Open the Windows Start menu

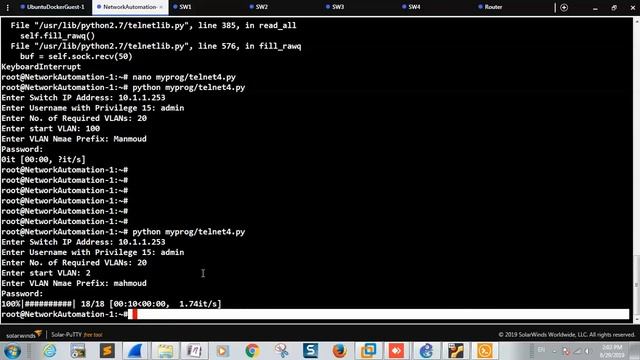point(12,351)
